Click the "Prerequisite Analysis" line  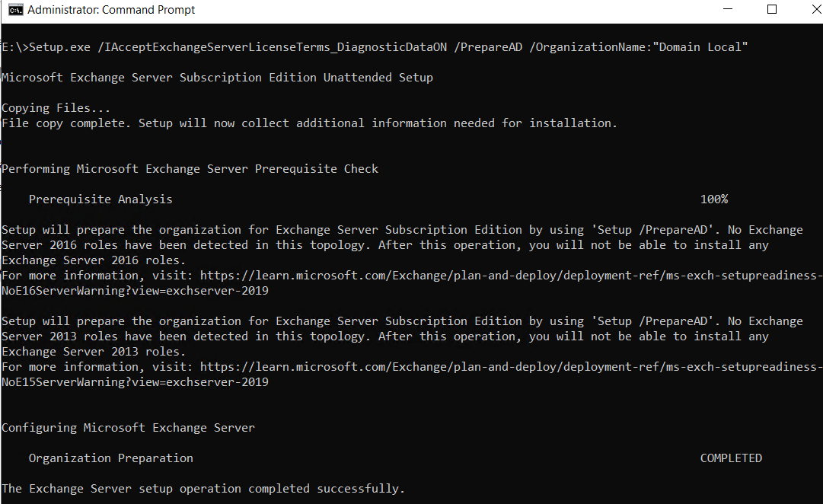100,199
